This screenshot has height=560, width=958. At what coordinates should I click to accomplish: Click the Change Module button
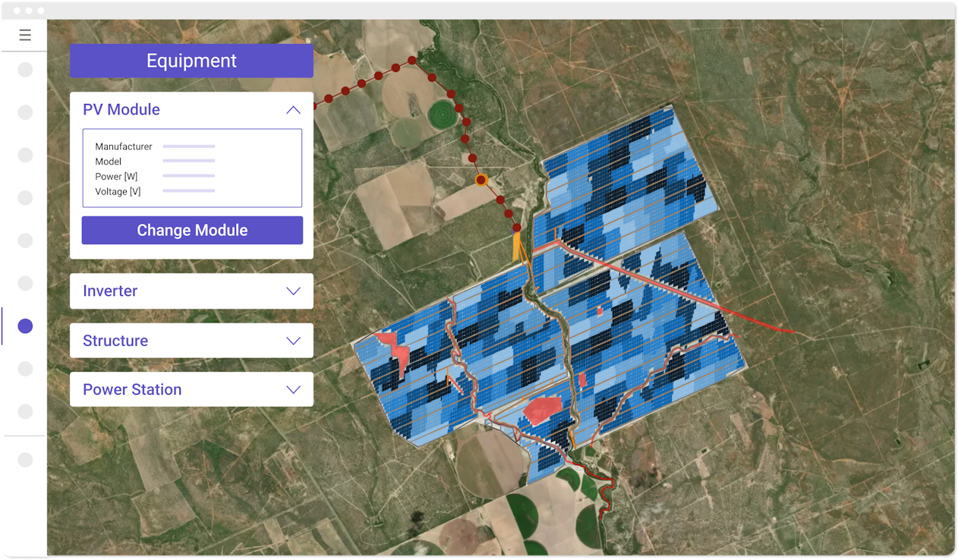pos(192,231)
